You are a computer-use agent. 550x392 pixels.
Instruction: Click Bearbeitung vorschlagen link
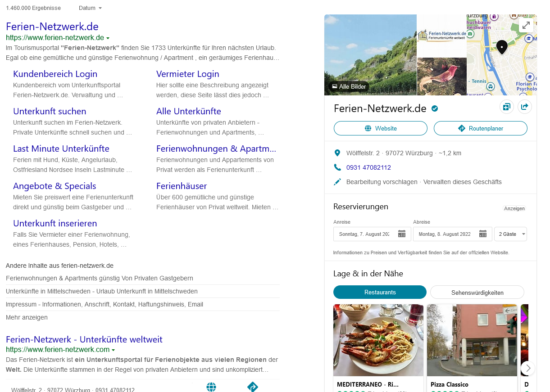pyautogui.click(x=382, y=182)
